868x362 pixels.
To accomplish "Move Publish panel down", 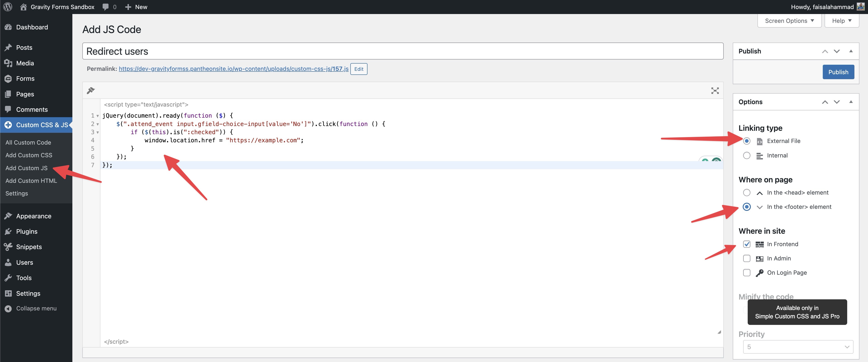I will coord(837,51).
